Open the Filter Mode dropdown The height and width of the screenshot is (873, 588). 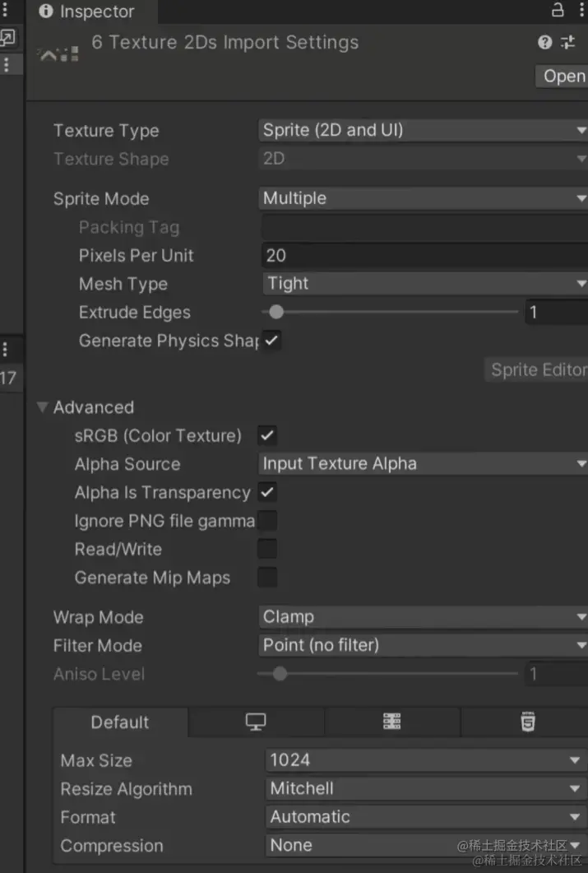coord(424,645)
